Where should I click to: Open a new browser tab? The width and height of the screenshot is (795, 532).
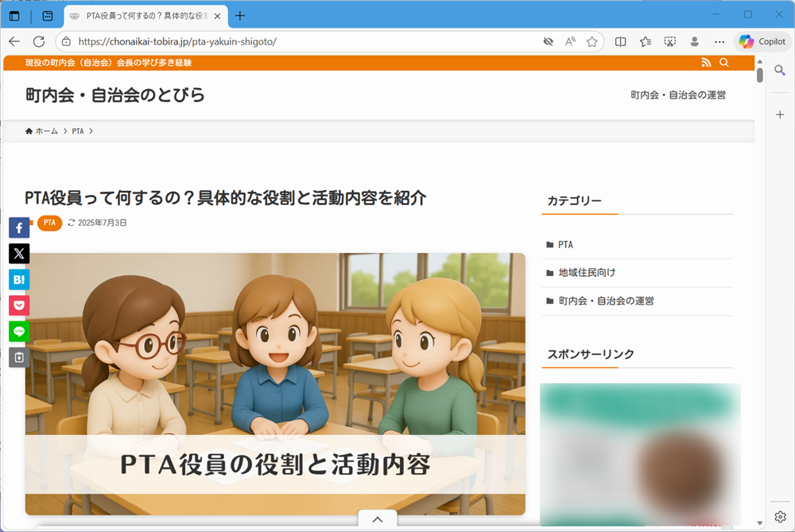[240, 14]
